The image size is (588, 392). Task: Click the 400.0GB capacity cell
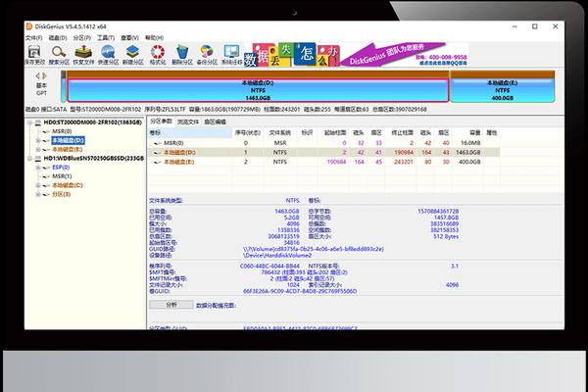[x=469, y=162]
